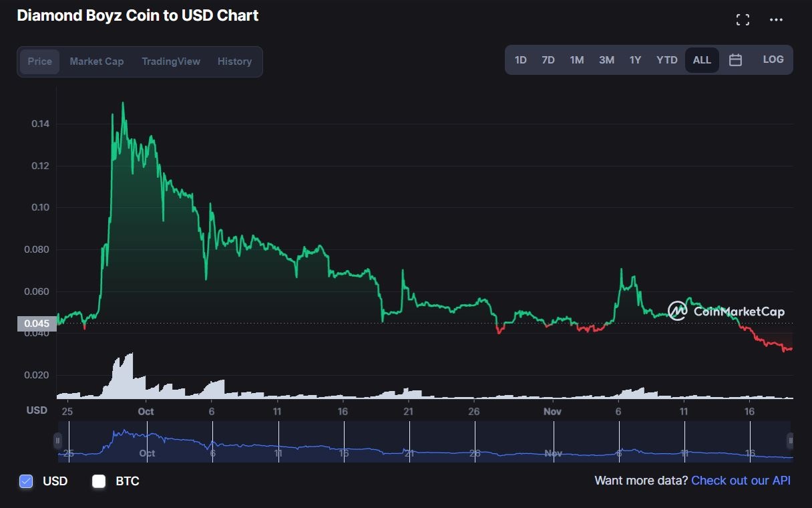Open the calendar date range picker

[735, 60]
